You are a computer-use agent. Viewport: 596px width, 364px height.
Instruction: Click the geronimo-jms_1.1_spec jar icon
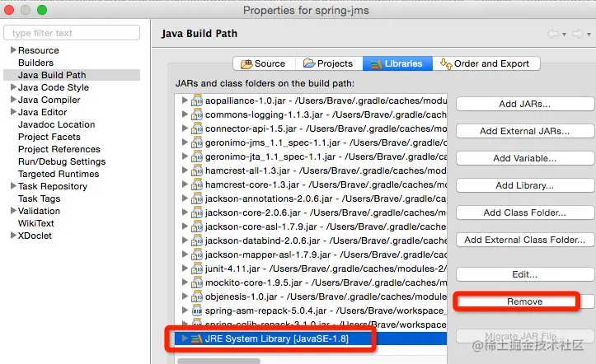[196, 142]
